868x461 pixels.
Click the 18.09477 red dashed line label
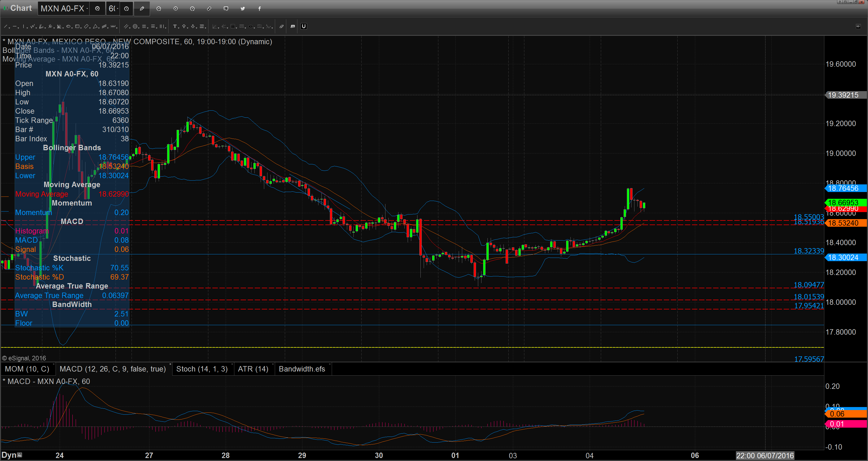pyautogui.click(x=809, y=285)
